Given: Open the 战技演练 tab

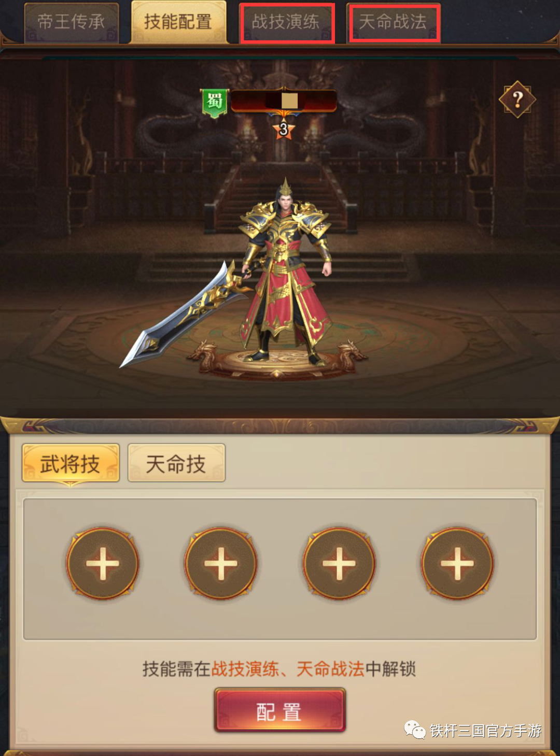Looking at the screenshot, I should point(286,22).
